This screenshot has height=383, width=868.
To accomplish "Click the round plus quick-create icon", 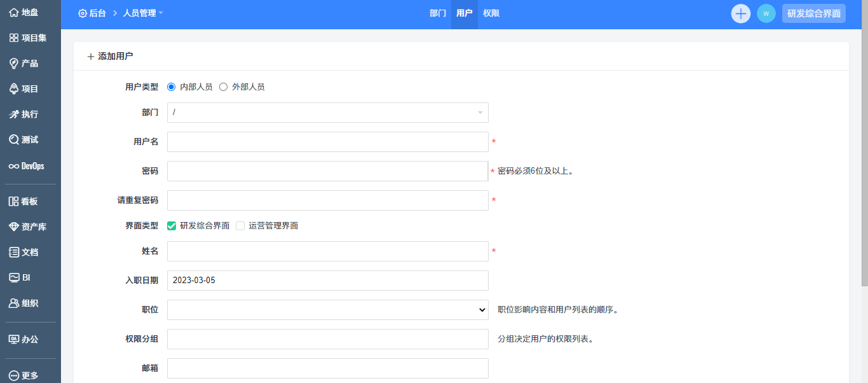I will (x=741, y=13).
